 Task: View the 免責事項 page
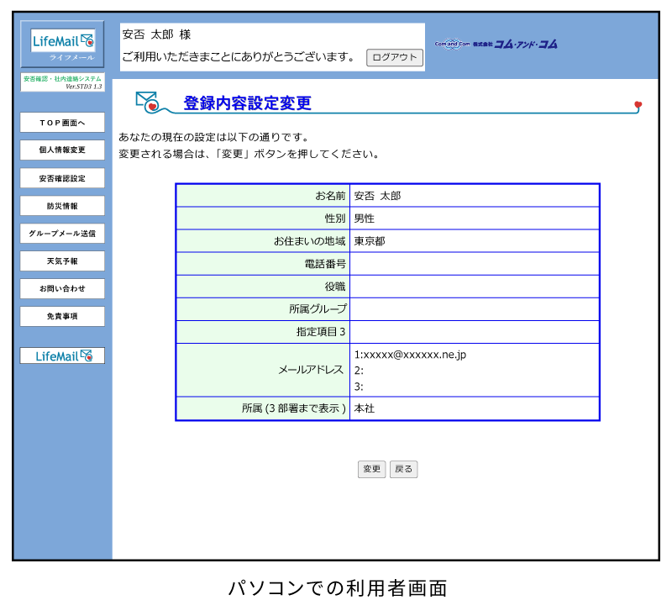(x=61, y=317)
